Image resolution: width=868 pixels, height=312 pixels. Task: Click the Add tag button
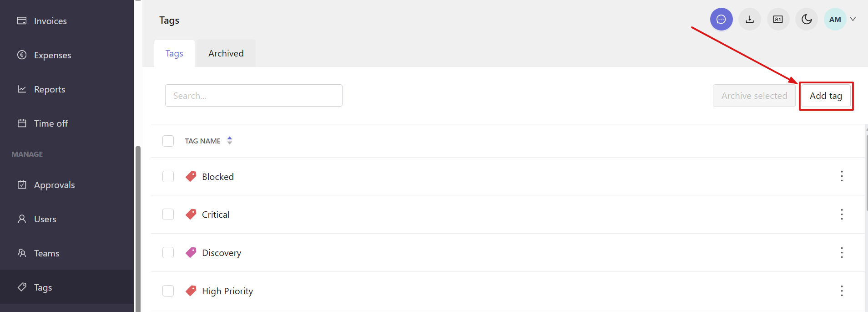click(x=826, y=96)
